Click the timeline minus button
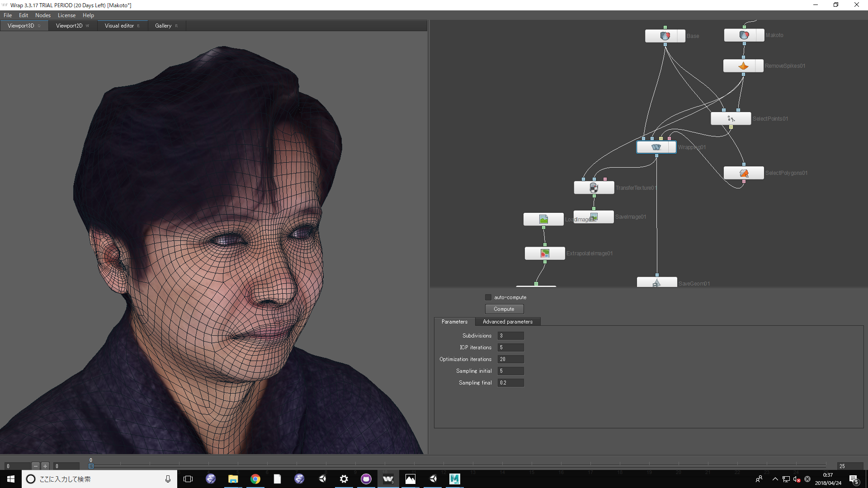 [x=36, y=466]
